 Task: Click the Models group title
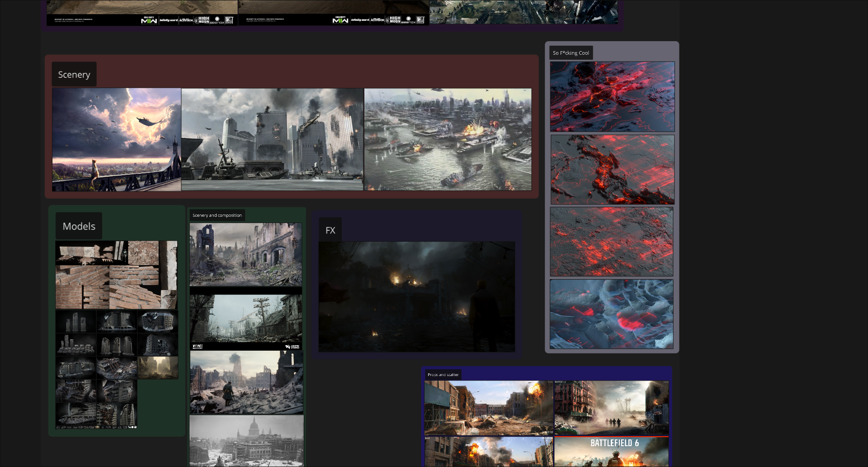click(79, 226)
